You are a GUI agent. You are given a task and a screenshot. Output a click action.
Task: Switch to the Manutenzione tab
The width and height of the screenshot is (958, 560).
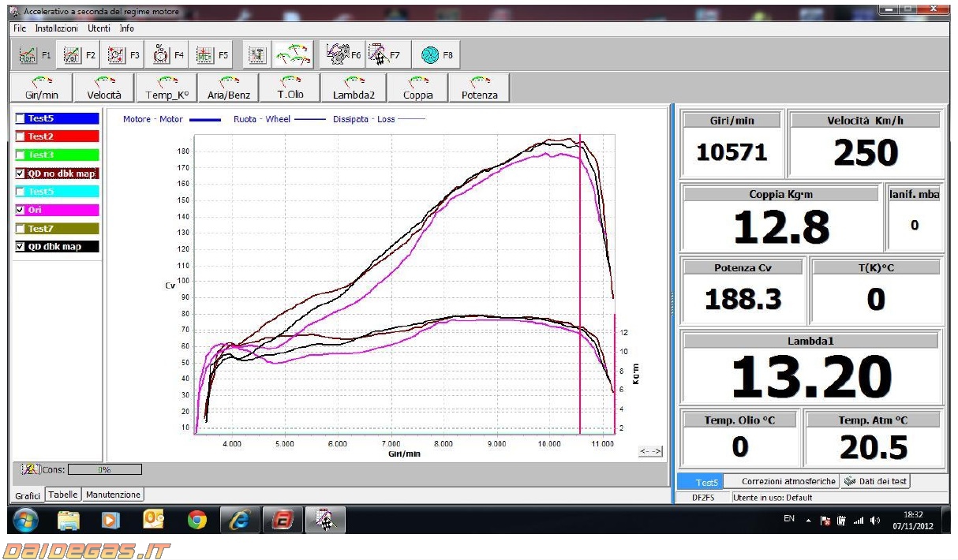[114, 495]
